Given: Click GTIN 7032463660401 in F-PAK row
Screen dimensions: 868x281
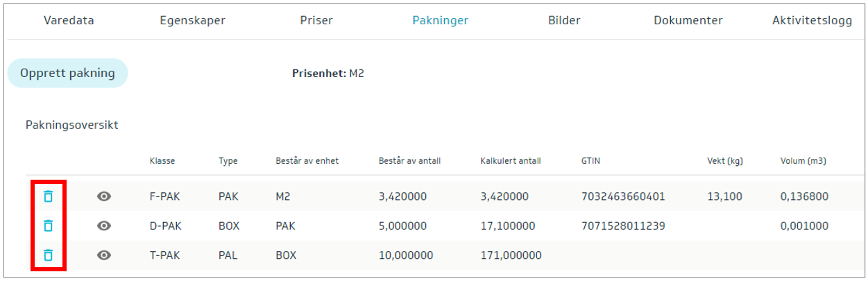Looking at the screenshot, I should 623,196.
